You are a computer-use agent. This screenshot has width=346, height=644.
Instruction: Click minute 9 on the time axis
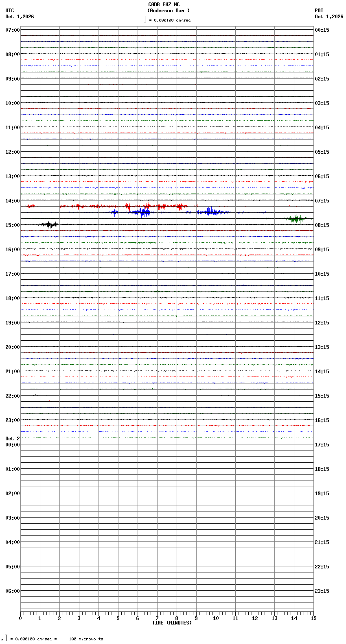pos(196,618)
